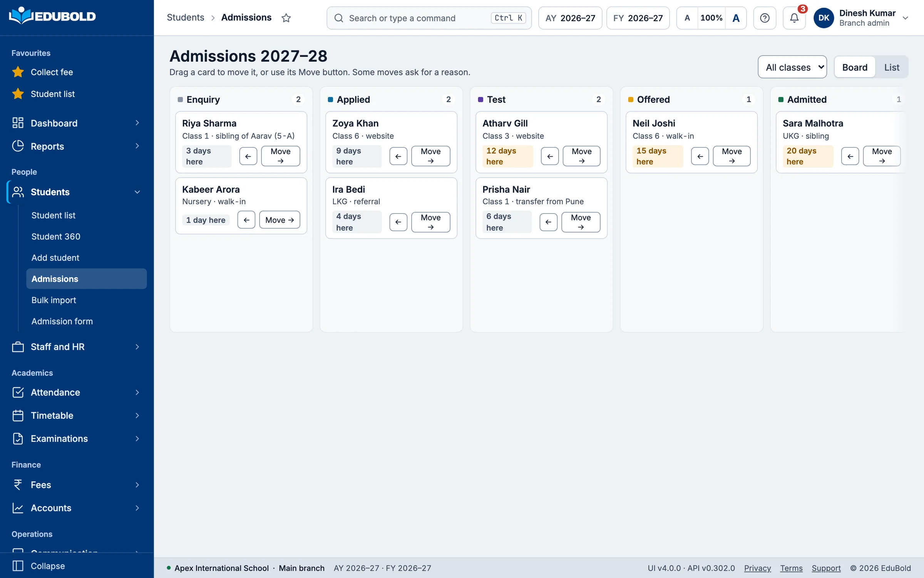Click Move button on Sara Malhotra card
Viewport: 924px width, 578px height.
click(x=882, y=156)
